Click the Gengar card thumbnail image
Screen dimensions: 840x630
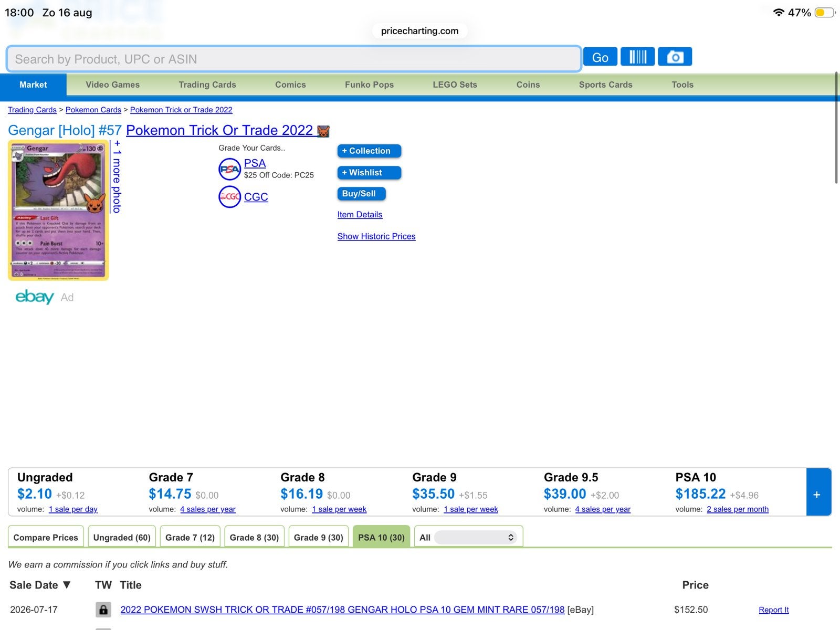point(58,211)
